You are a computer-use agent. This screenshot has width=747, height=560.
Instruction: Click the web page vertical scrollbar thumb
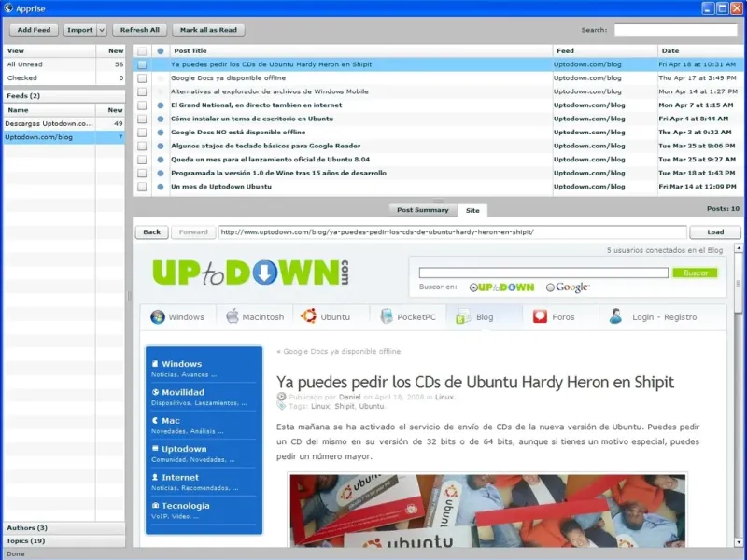[739, 283]
